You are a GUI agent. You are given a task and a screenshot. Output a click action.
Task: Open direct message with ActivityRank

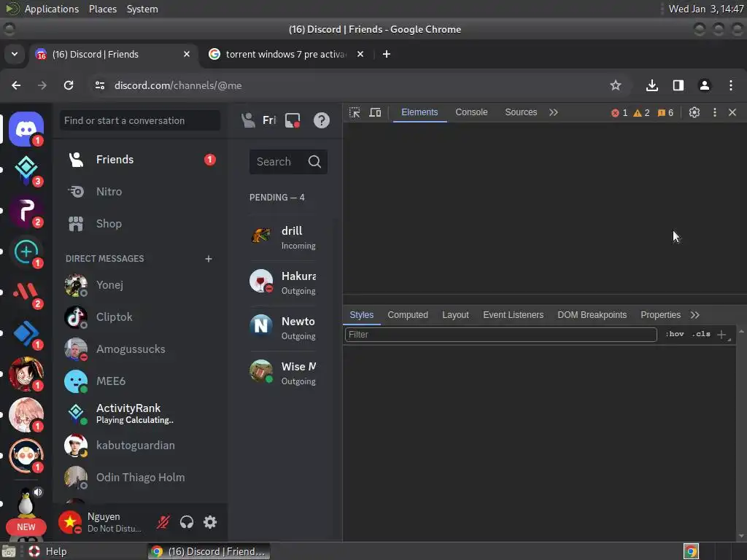tap(141, 413)
